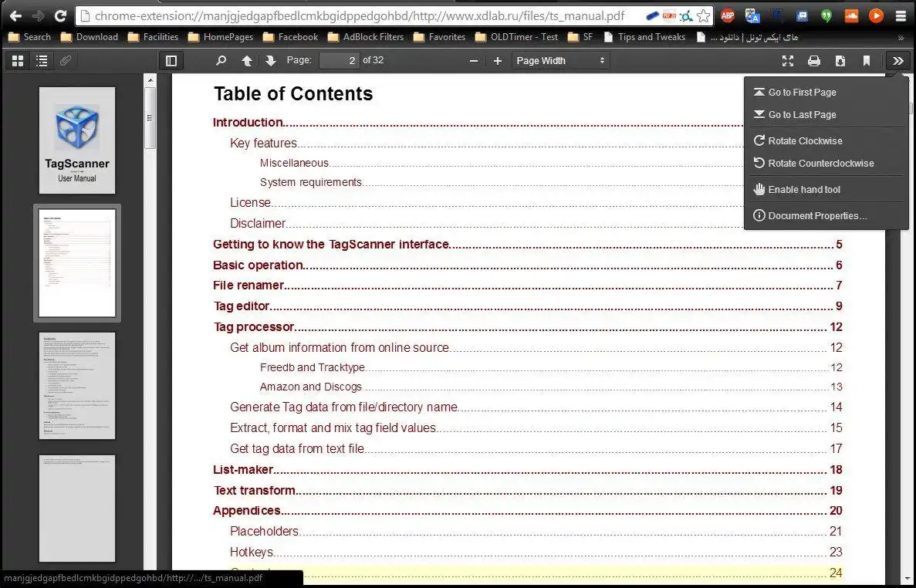The width and height of the screenshot is (916, 588).
Task: Print the PDF document
Action: click(814, 61)
